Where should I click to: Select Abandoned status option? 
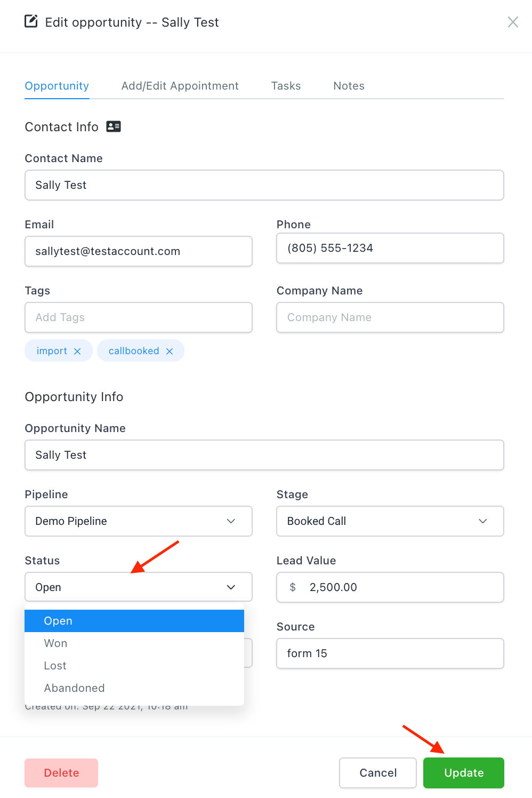point(75,688)
